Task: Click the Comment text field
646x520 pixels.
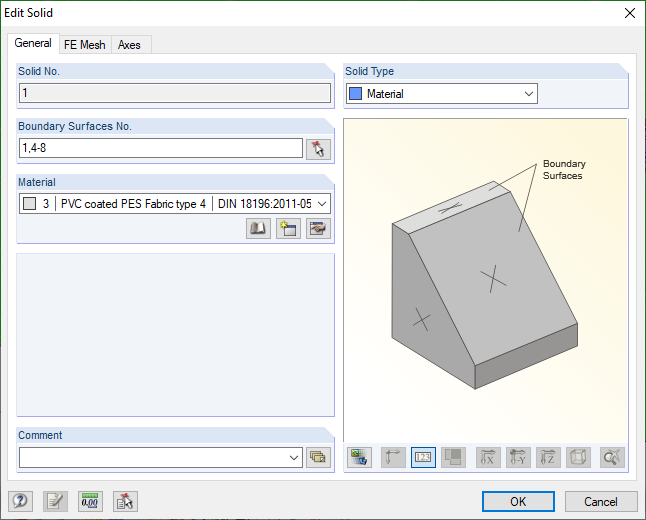Action: point(161,457)
